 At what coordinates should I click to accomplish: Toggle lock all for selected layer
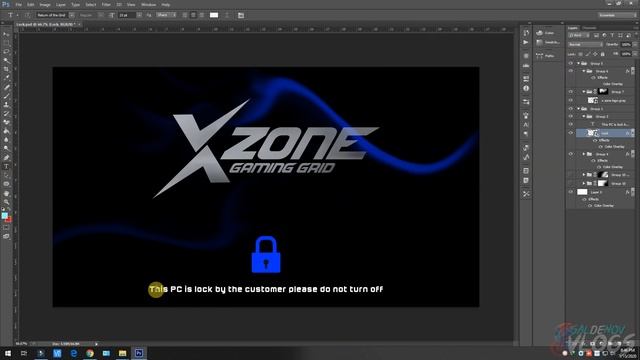[602, 54]
